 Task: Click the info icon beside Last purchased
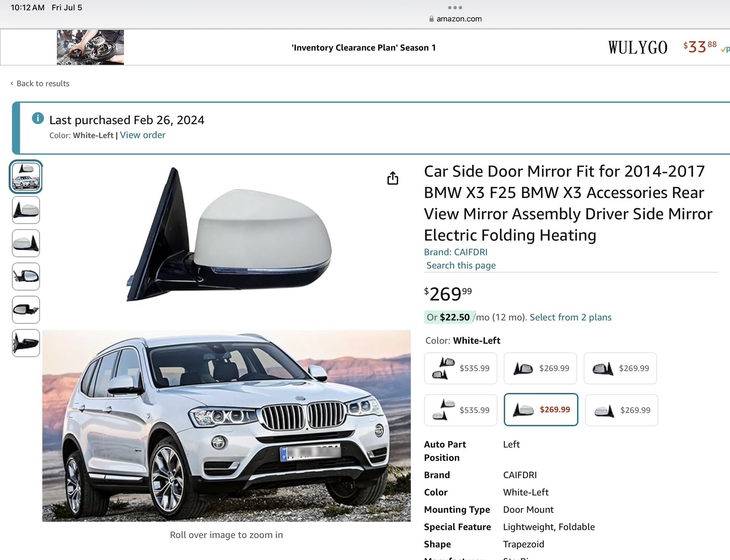tap(38, 118)
